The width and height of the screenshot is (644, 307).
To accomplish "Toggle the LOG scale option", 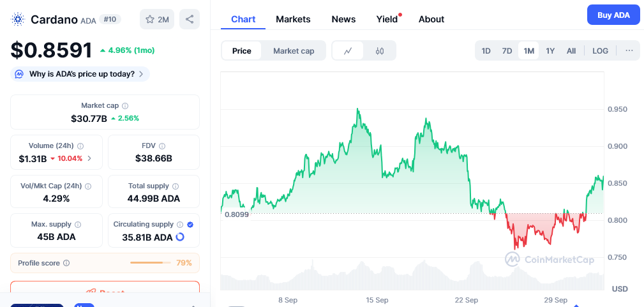I will 600,51.
